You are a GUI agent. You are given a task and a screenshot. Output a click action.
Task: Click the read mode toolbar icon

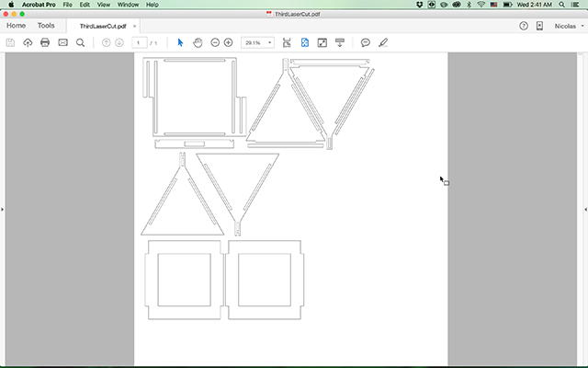pyautogui.click(x=340, y=43)
